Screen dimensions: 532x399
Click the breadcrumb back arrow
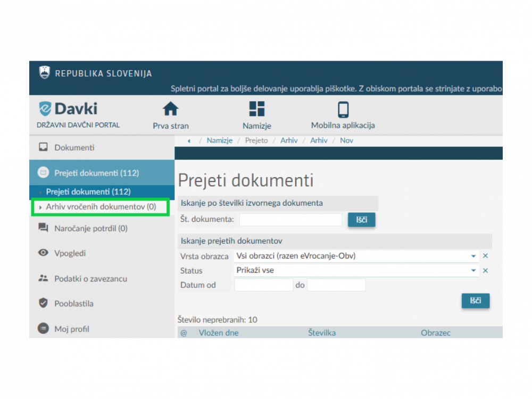click(189, 141)
